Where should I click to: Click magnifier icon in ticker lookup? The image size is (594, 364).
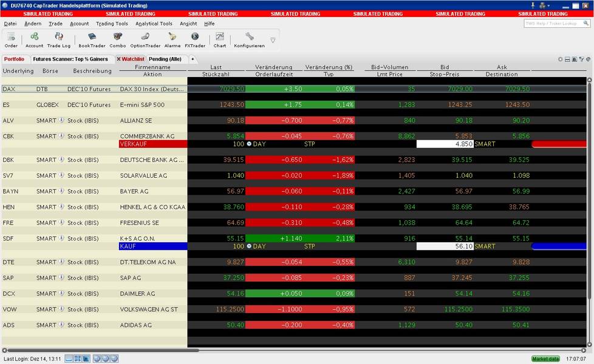click(586, 23)
